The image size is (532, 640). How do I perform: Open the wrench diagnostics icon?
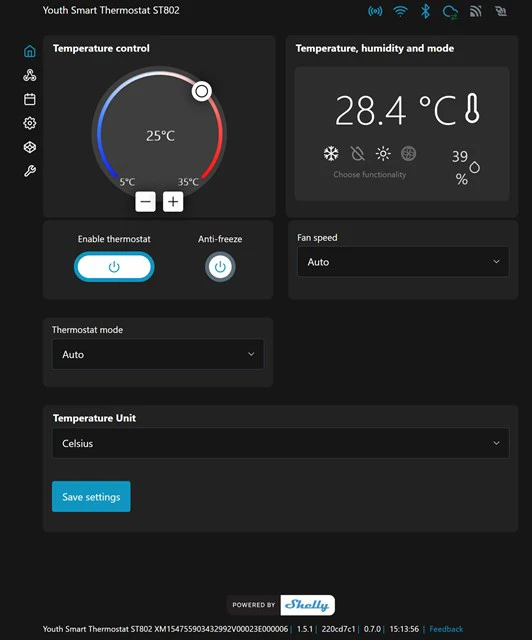click(x=30, y=171)
